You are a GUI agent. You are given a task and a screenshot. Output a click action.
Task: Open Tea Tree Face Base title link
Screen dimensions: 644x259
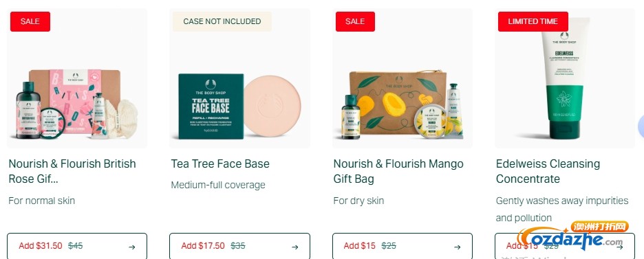pos(220,164)
